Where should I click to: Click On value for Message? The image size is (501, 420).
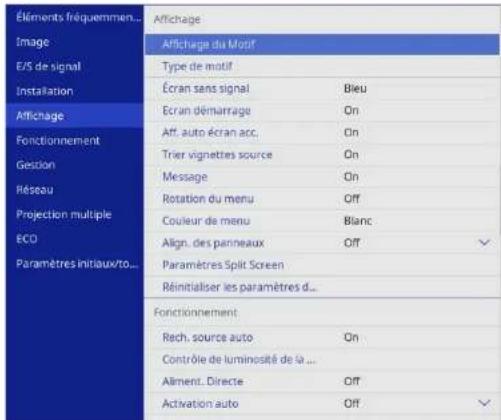click(351, 176)
